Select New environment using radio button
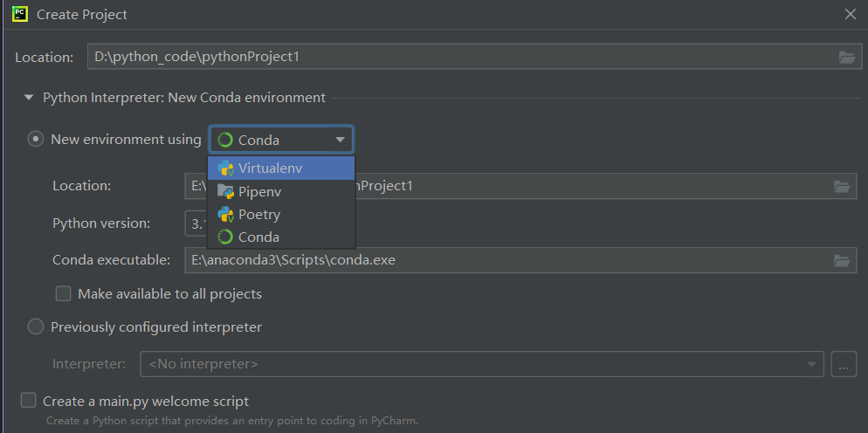The width and height of the screenshot is (868, 433). click(x=36, y=139)
